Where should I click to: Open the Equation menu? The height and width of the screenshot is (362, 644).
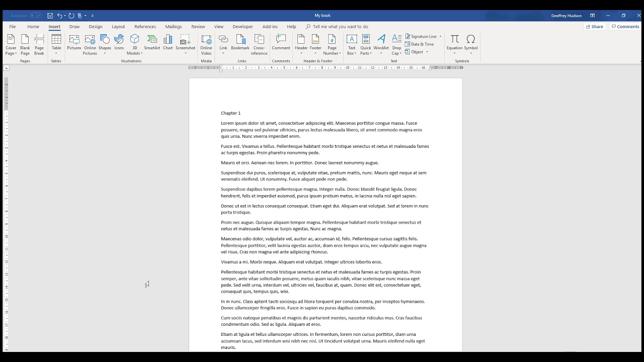pyautogui.click(x=454, y=45)
